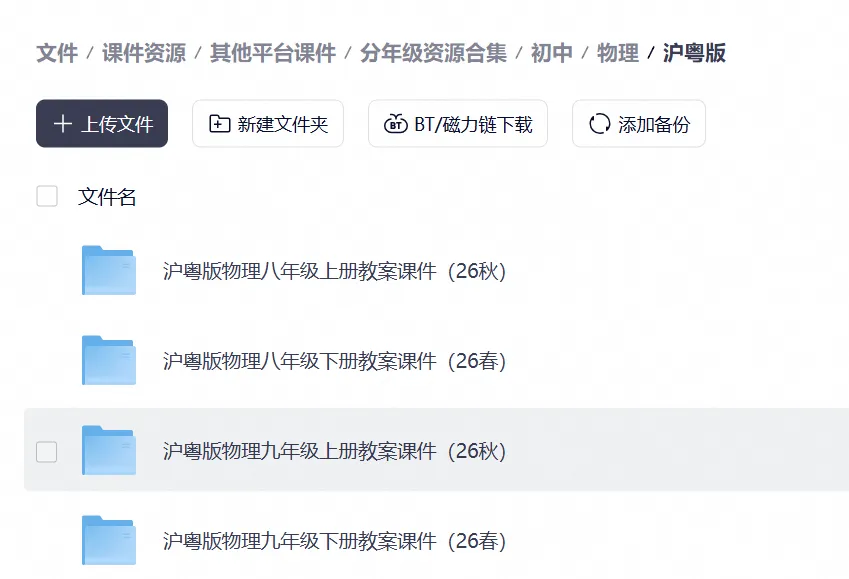
Task: Navigate to 初中 breadcrumb level
Action: point(552,53)
